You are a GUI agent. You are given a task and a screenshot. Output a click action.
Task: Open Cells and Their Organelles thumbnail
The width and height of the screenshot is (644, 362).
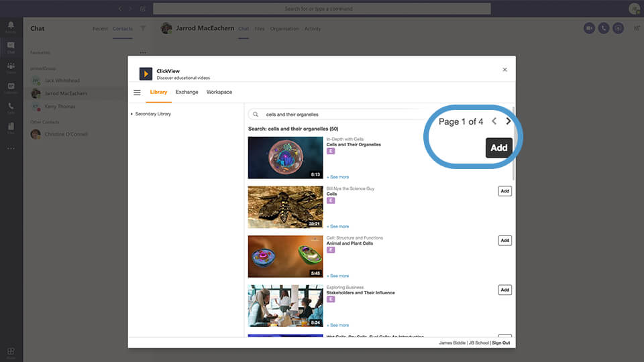pyautogui.click(x=285, y=158)
